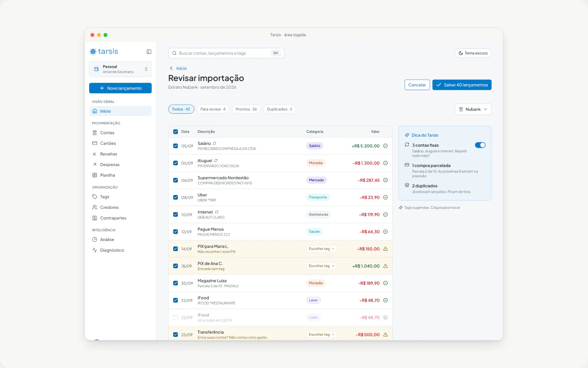
Task: Uncheck the Aluguel row checkbox
Action: pyautogui.click(x=175, y=163)
